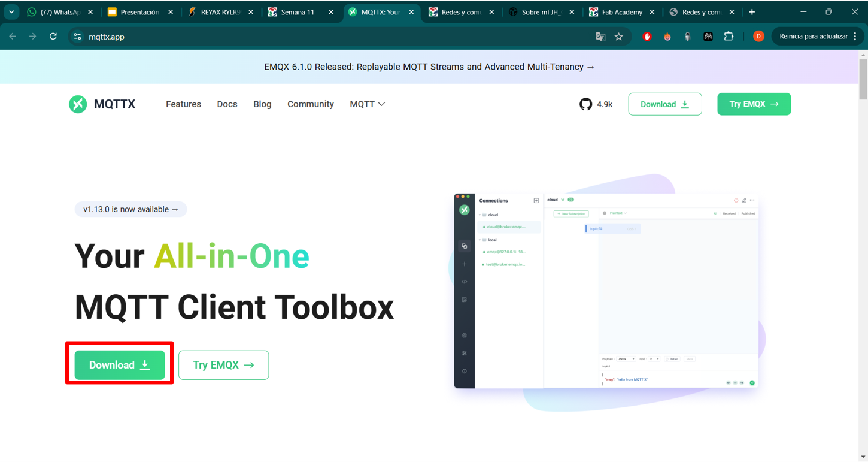Switch to the Sobre mí JH tab
This screenshot has height=462, width=868.
[541, 12]
